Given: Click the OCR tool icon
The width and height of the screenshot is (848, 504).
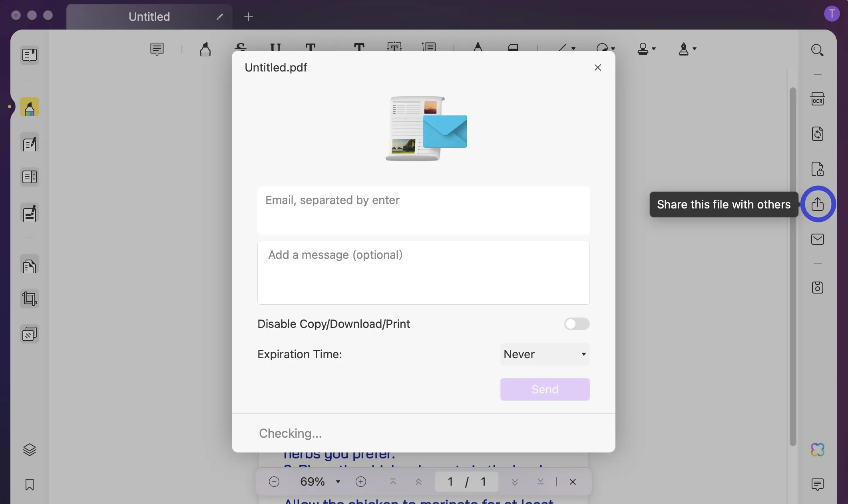Looking at the screenshot, I should point(817,98).
